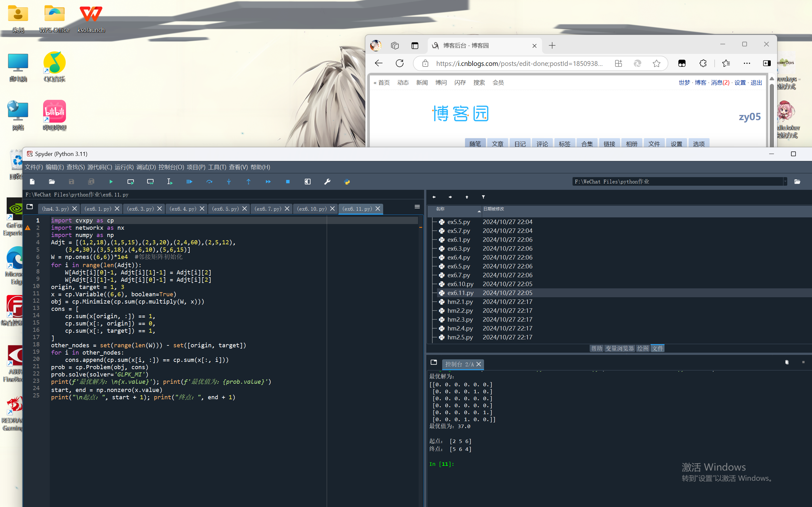Screen dimensions: 812x507
Task: Maximize the current pane in the toolbar
Action: point(307,181)
